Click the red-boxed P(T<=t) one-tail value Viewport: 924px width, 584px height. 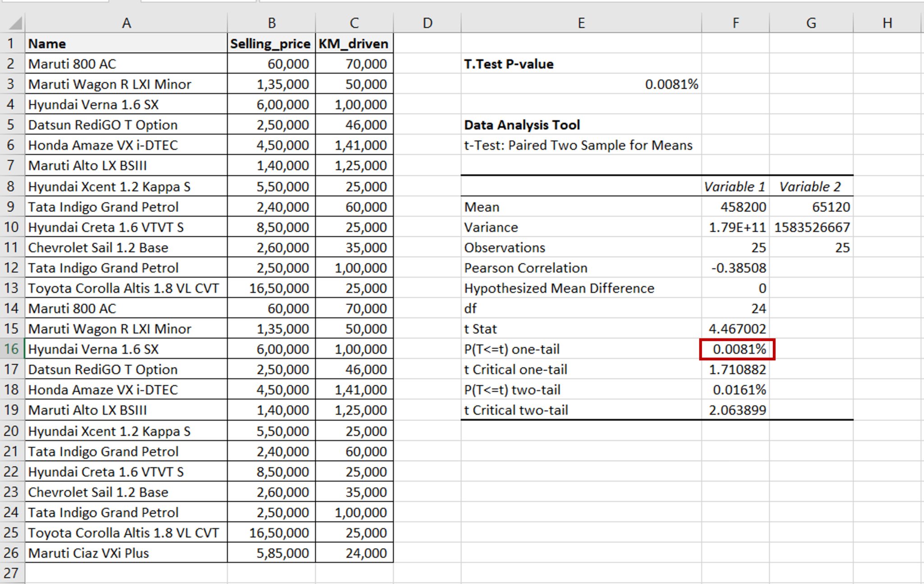tap(736, 349)
